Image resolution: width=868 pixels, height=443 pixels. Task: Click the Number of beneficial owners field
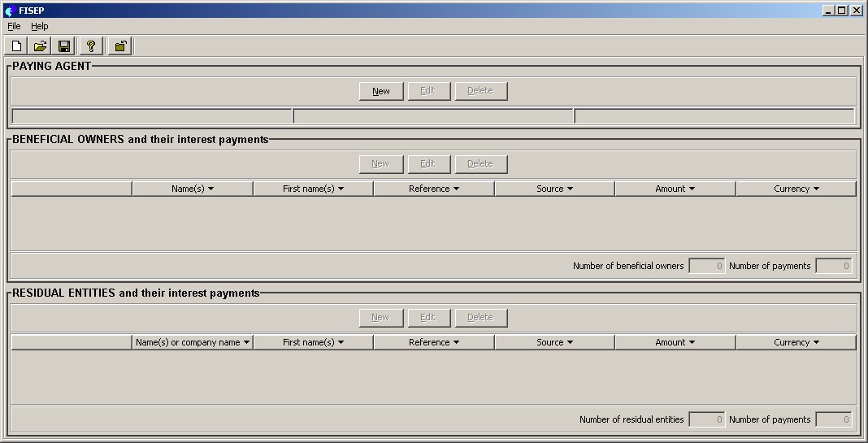tap(706, 266)
